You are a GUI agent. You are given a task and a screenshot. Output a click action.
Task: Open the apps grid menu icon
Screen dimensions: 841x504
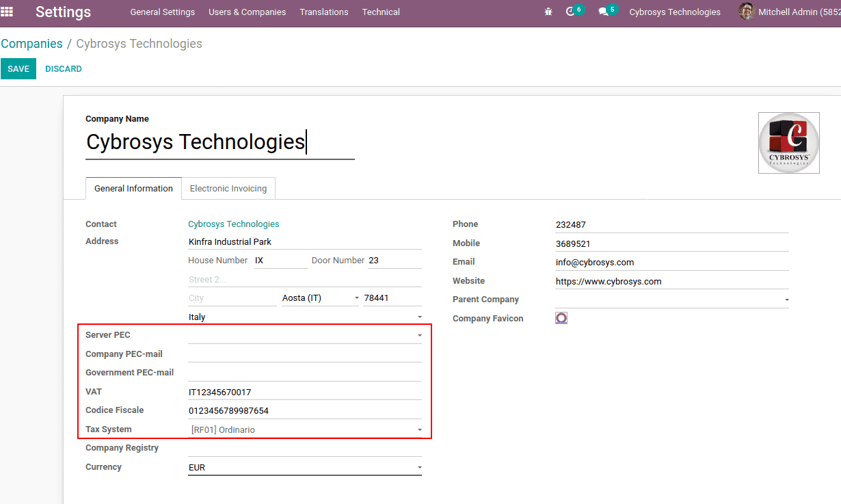[7, 12]
